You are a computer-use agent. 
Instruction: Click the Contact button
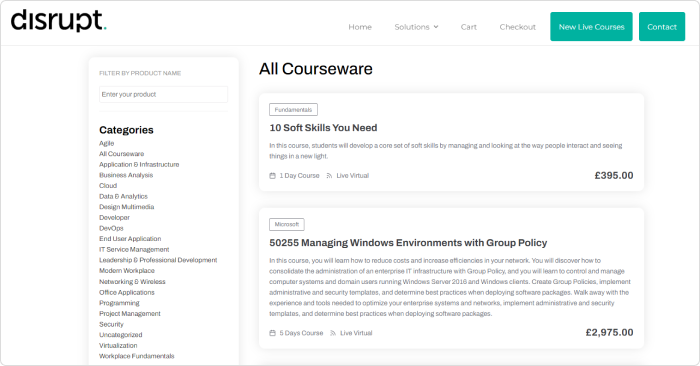(x=662, y=27)
